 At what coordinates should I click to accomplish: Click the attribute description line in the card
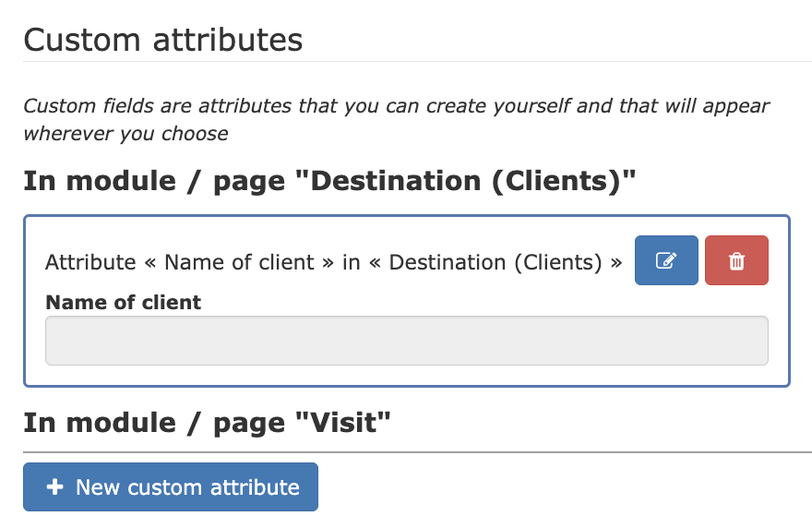(x=333, y=263)
